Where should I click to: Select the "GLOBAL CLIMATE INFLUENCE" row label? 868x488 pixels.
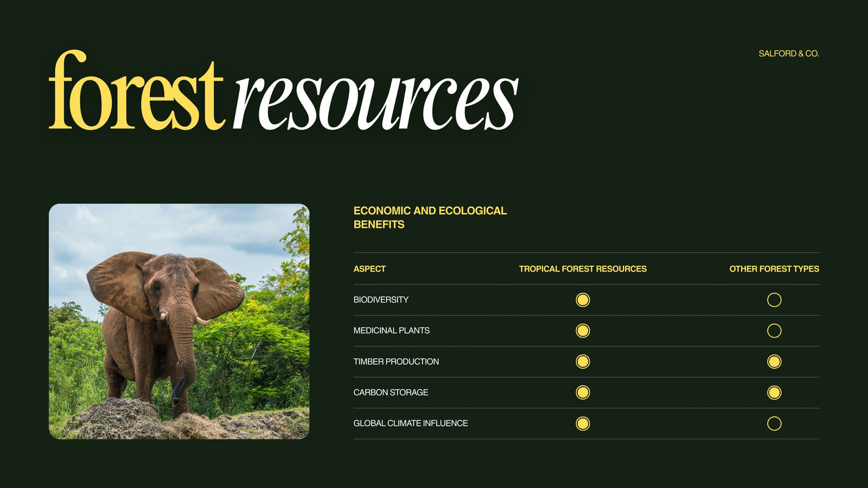[411, 423]
